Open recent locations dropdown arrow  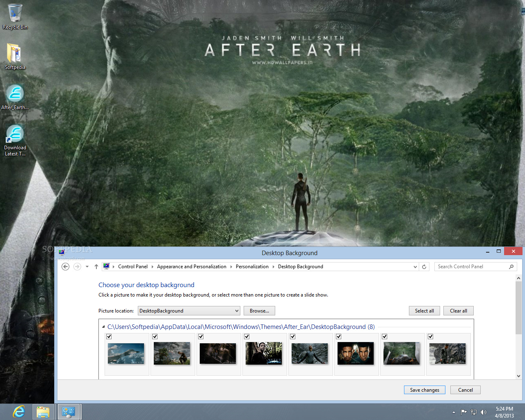pyautogui.click(x=87, y=267)
